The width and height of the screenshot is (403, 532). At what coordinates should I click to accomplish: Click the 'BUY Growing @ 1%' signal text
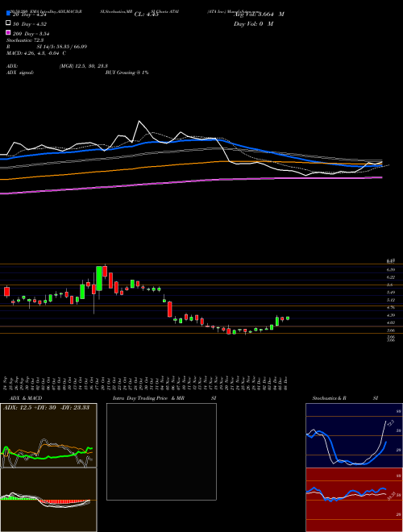click(x=127, y=73)
